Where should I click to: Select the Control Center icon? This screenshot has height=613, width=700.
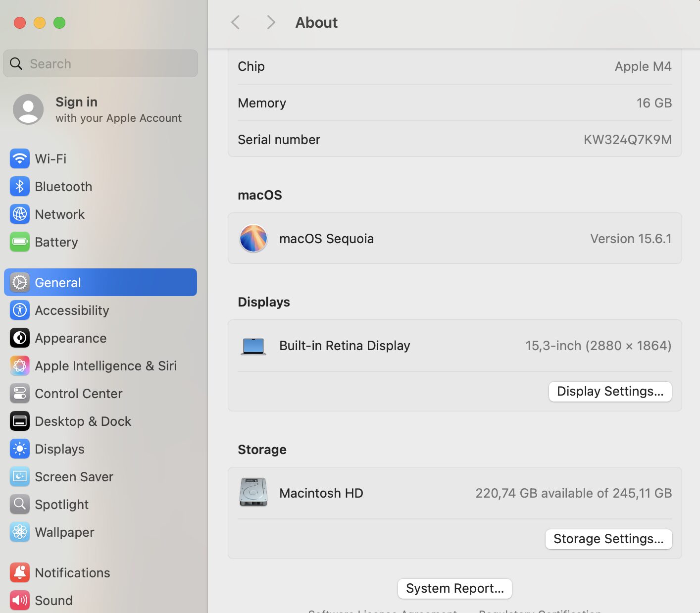point(20,394)
